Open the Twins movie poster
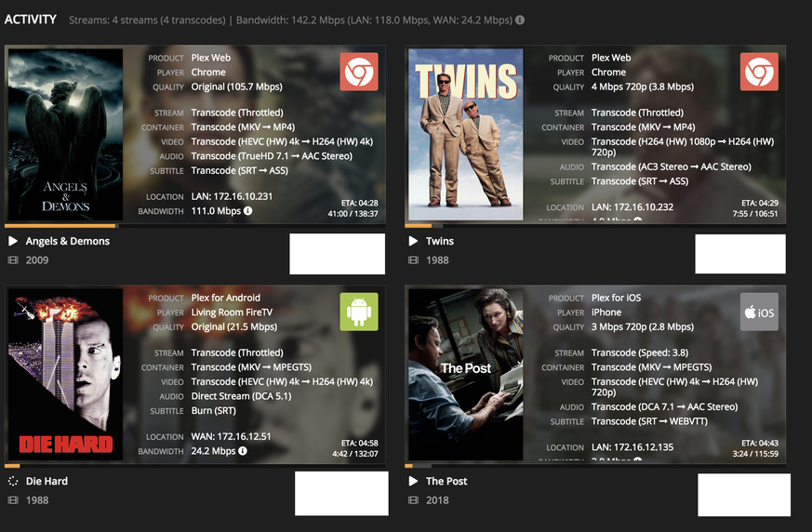 [x=466, y=134]
